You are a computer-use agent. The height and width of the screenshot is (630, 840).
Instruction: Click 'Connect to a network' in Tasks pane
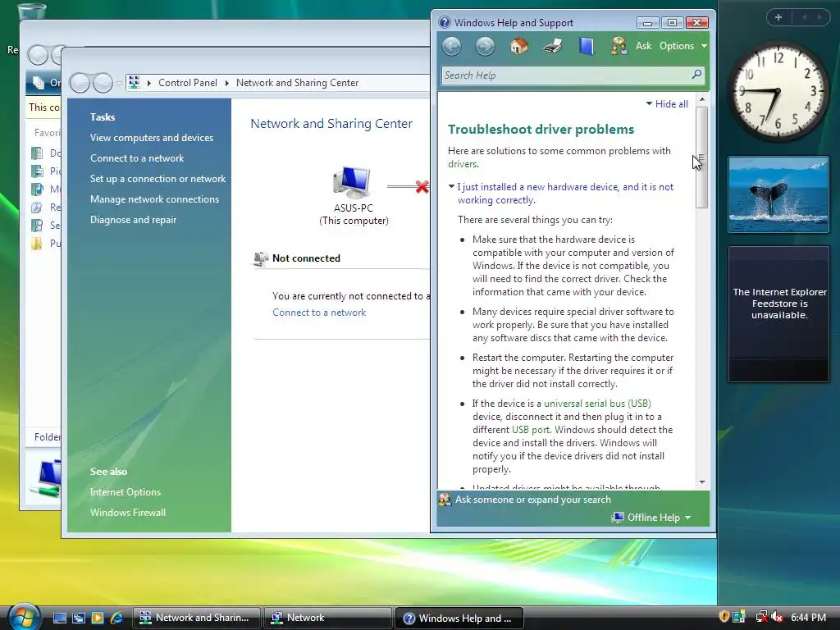point(137,158)
